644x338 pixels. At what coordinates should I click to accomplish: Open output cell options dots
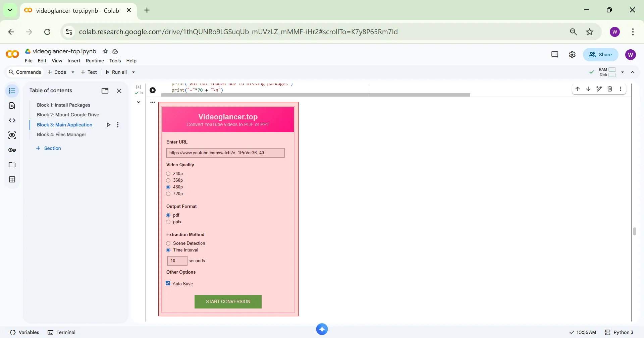[x=153, y=102]
